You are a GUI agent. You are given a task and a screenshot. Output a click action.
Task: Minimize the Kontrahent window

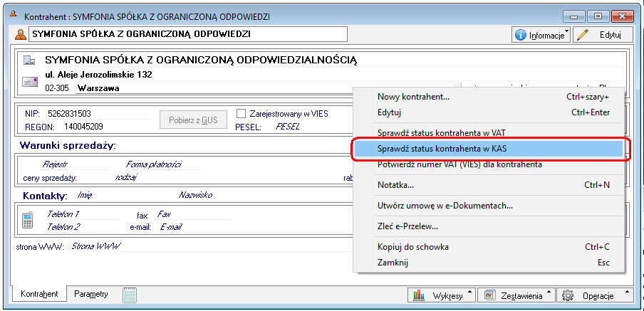[573, 16]
